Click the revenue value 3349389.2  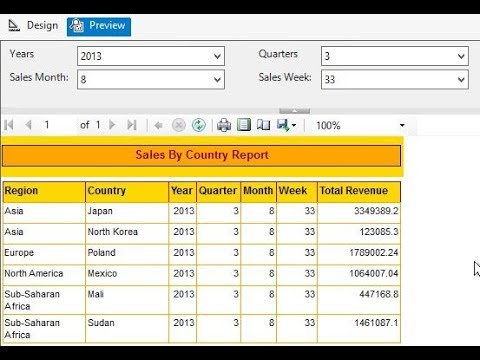click(376, 211)
